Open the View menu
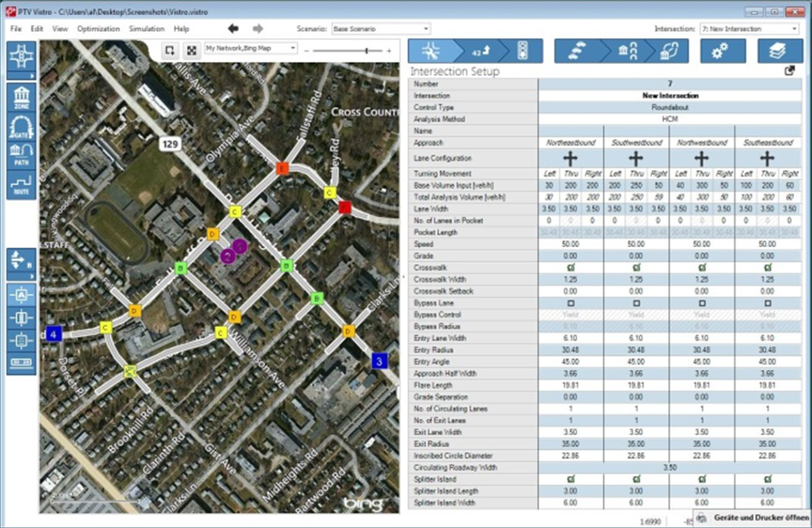Screen dimensions: 812x528 click(x=60, y=29)
